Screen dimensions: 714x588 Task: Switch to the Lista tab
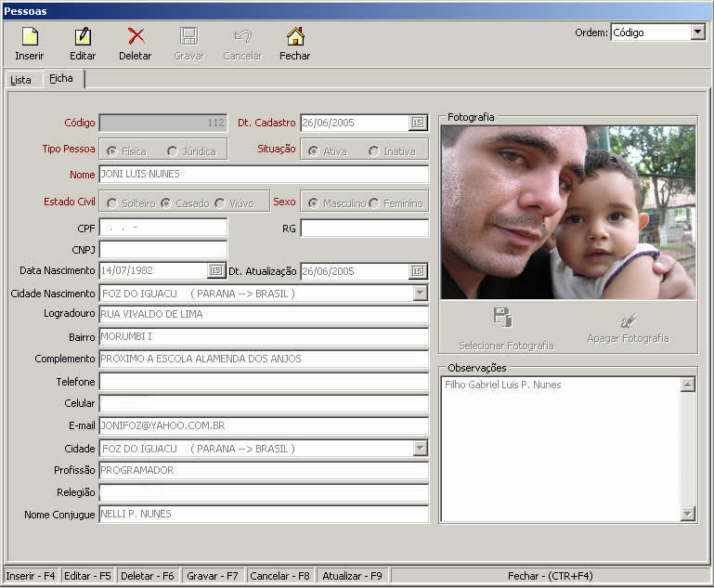20,80
